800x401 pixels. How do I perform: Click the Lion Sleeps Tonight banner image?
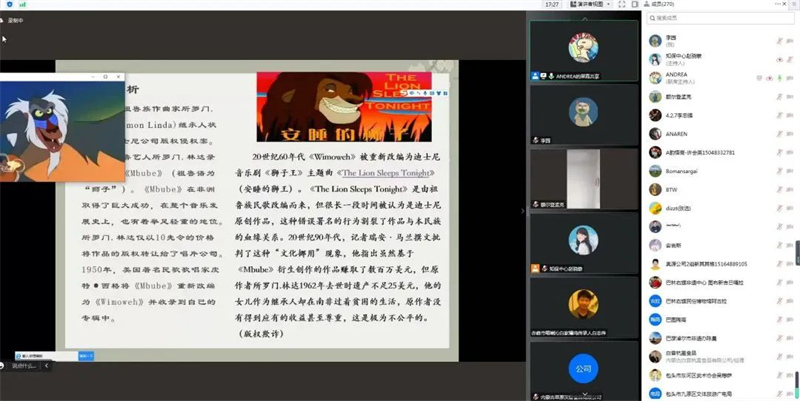(x=344, y=107)
